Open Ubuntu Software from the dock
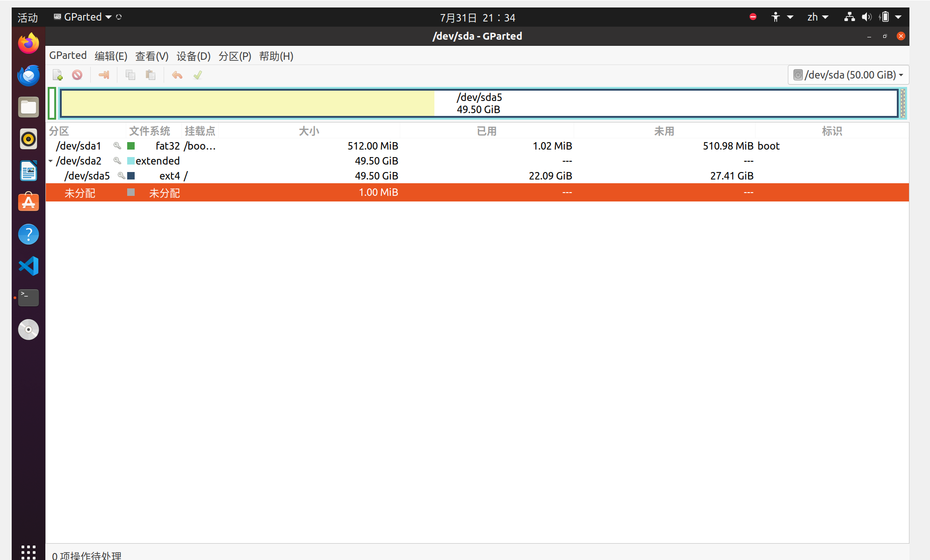930x560 pixels. tap(29, 202)
